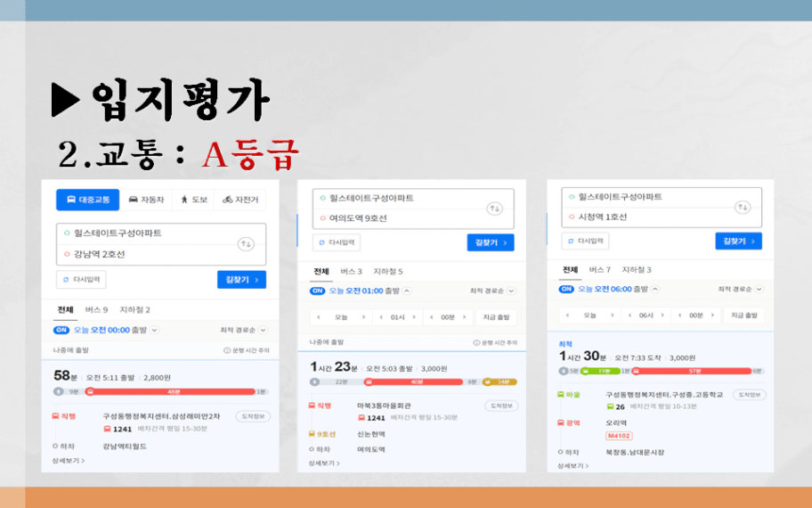Open the 지하철 5 tab
812x508 pixels.
388,272
